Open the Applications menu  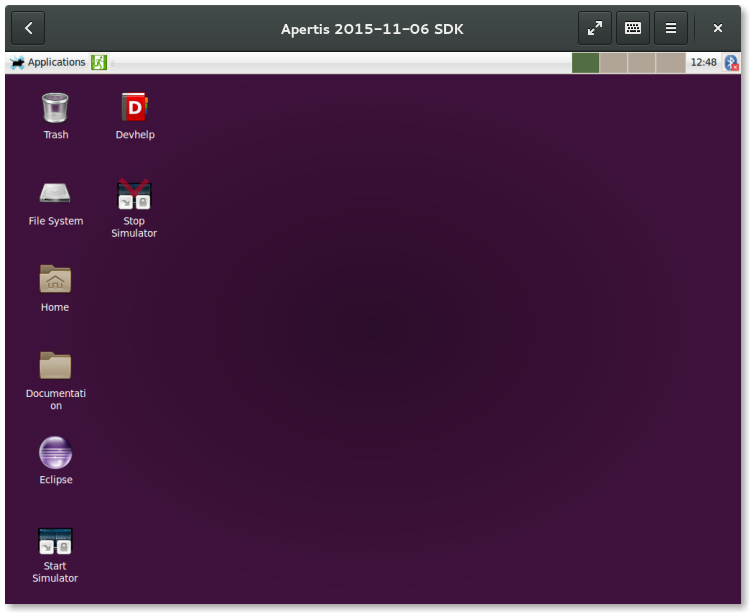coord(48,62)
